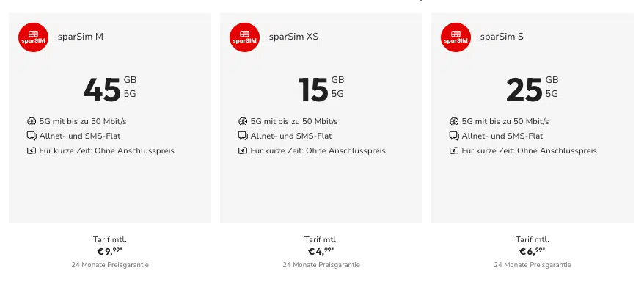Viewport: 644px width, 284px height.
Task: Click the red sparSIM logo on sparSim XS
Action: pos(244,37)
